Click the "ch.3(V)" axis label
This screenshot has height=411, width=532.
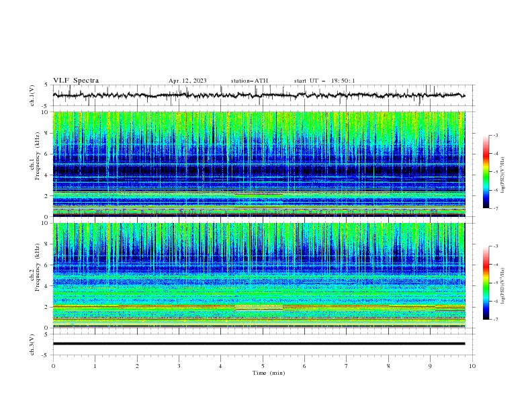(32, 345)
